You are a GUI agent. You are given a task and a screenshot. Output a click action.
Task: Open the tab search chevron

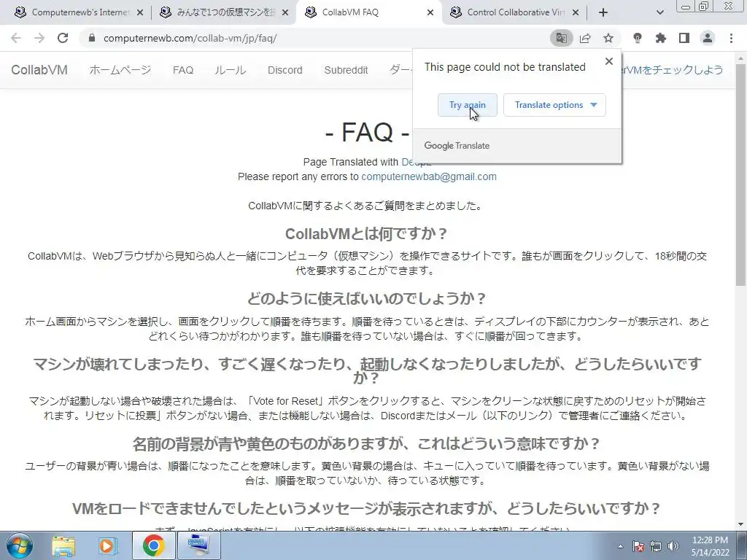[x=659, y=12]
